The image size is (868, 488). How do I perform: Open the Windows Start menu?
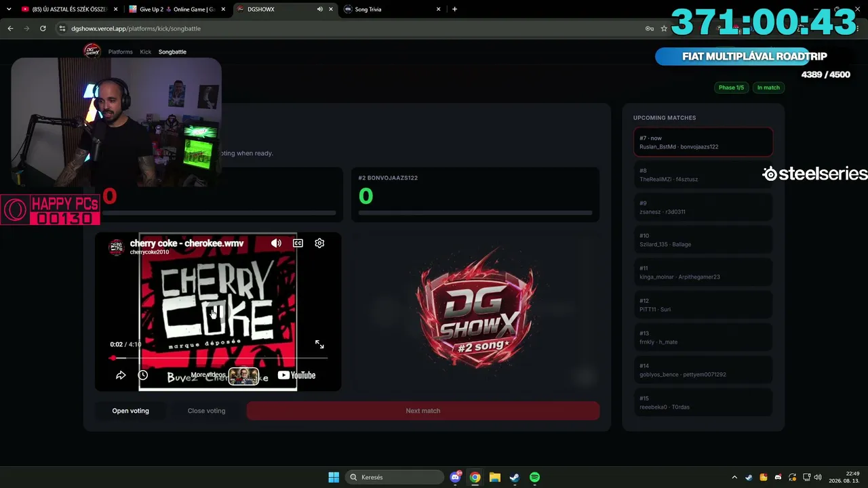pos(334,477)
